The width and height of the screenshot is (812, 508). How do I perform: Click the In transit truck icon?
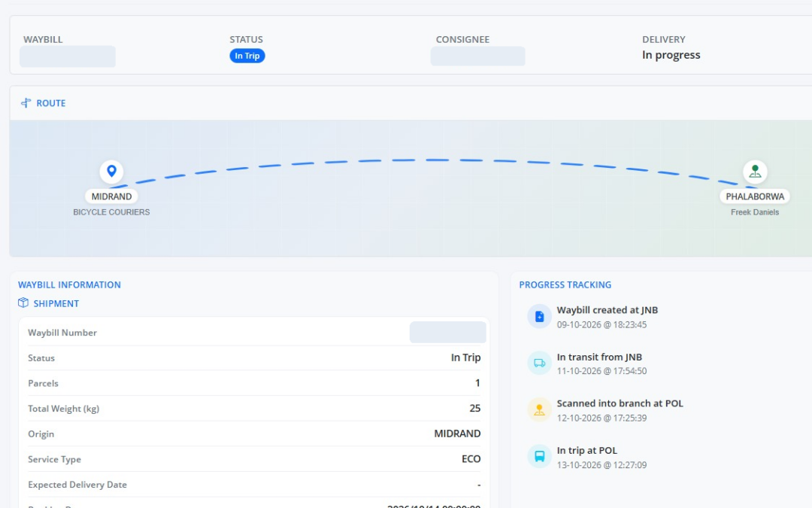tap(539, 363)
